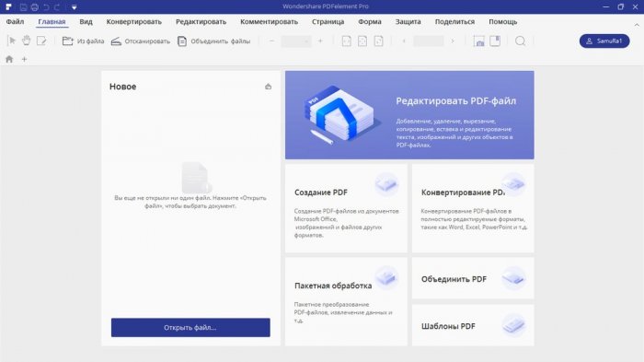Image resolution: width=644 pixels, height=362 pixels.
Task: Open the Объединить PDF card
Action: point(473,278)
